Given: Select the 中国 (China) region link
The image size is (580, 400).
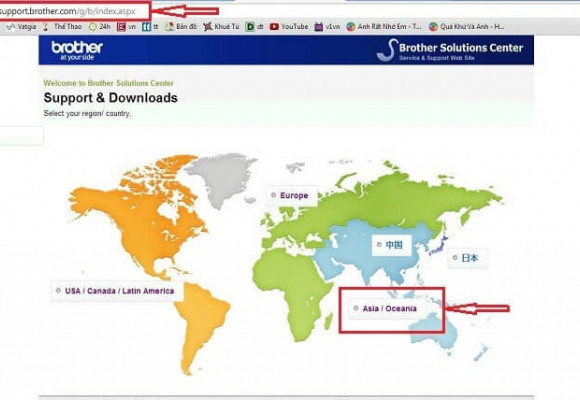Looking at the screenshot, I should (390, 245).
